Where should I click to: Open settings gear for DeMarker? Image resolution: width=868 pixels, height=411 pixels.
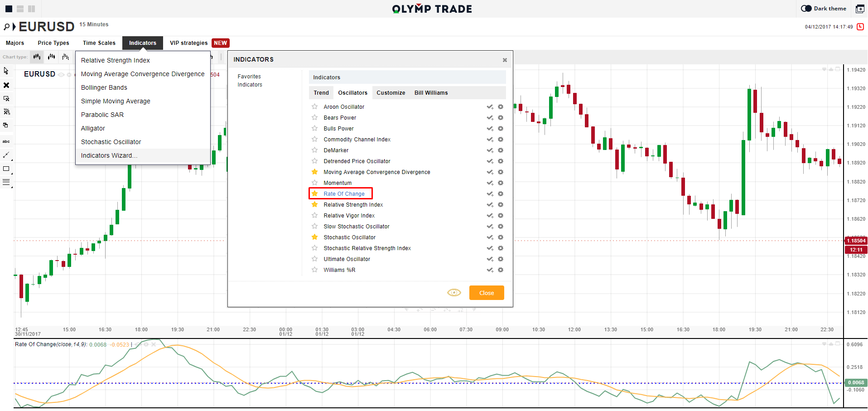point(501,150)
